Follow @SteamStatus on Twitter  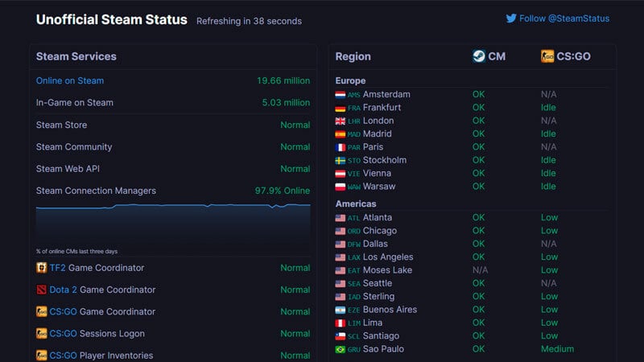pos(564,19)
